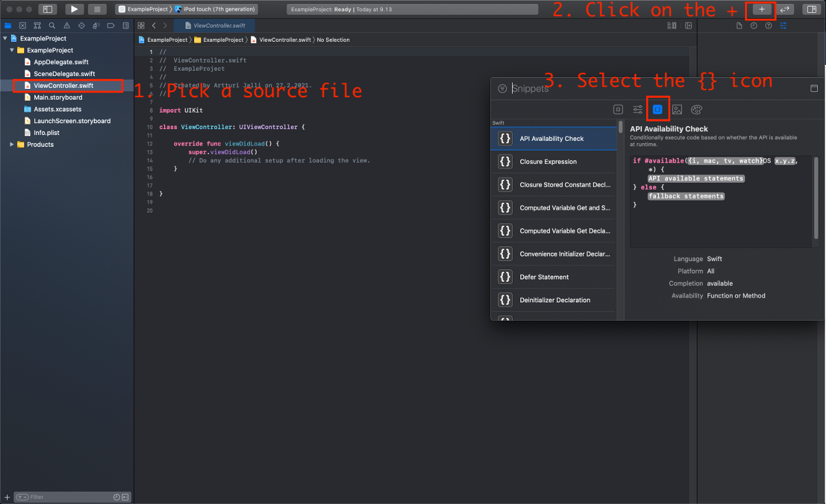Open the navigator filter options menu
The height and width of the screenshot is (504, 826).
[x=22, y=497]
